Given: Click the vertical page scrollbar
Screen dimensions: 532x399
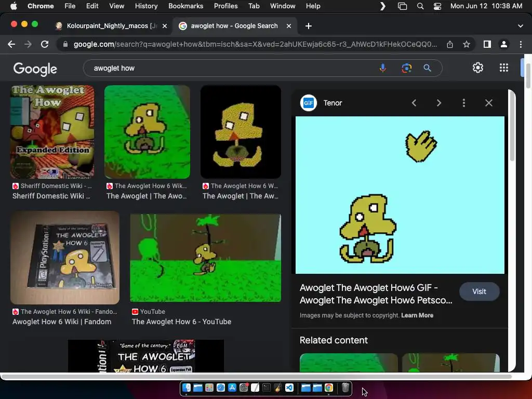Looking at the screenshot, I should point(528,76).
